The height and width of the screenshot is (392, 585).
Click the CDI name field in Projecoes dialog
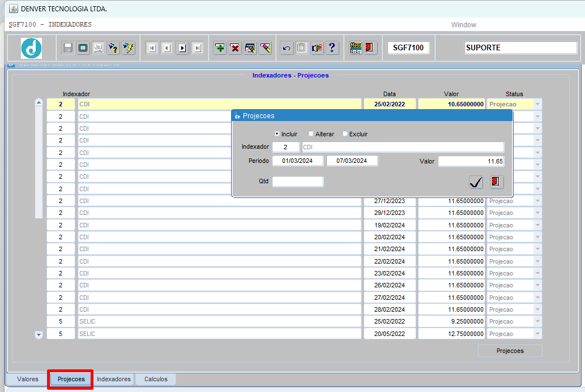403,147
